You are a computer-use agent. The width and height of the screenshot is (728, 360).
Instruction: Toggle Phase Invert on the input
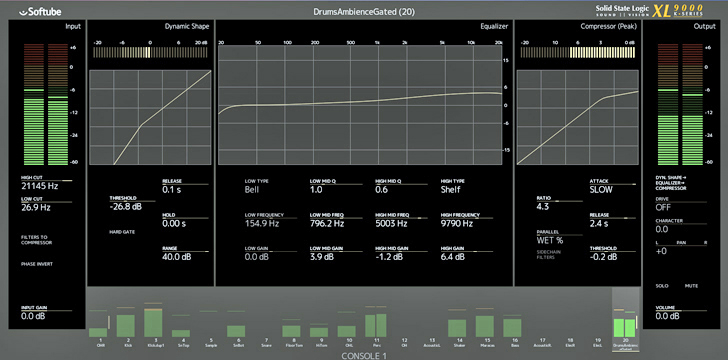37,264
